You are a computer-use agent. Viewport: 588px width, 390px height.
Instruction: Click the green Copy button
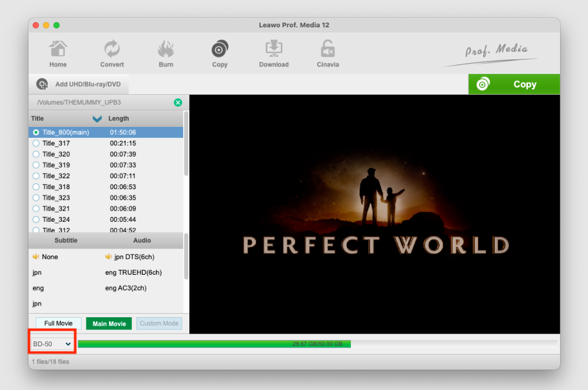tap(514, 84)
